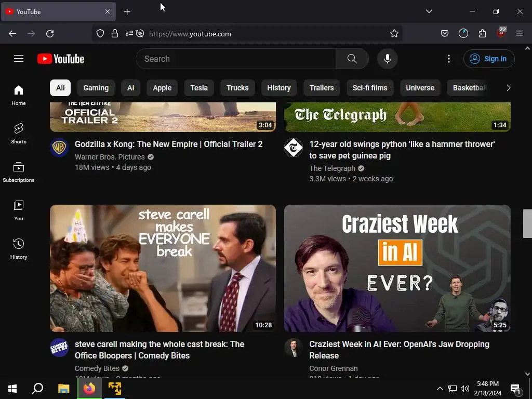Reload the page

tap(50, 34)
